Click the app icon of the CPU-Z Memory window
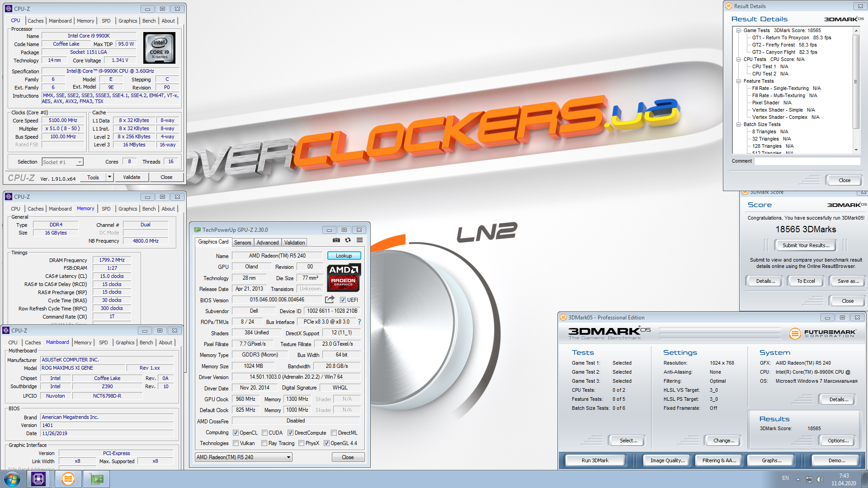Image resolution: width=868 pixels, height=488 pixels. coord(9,197)
